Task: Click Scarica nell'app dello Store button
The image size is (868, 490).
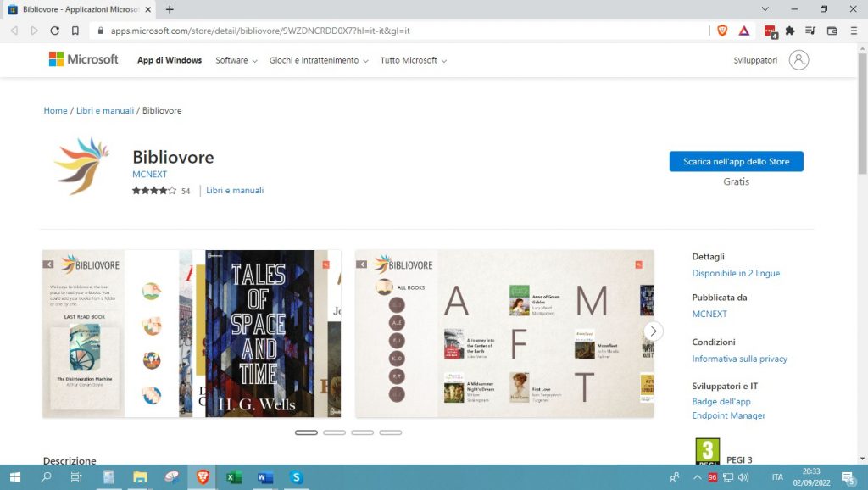Action: pos(736,162)
